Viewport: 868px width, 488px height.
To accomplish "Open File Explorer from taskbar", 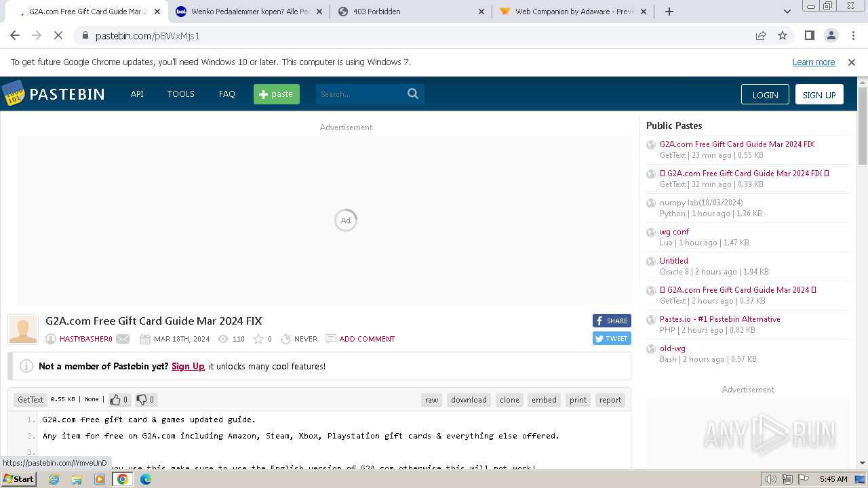I will (77, 479).
